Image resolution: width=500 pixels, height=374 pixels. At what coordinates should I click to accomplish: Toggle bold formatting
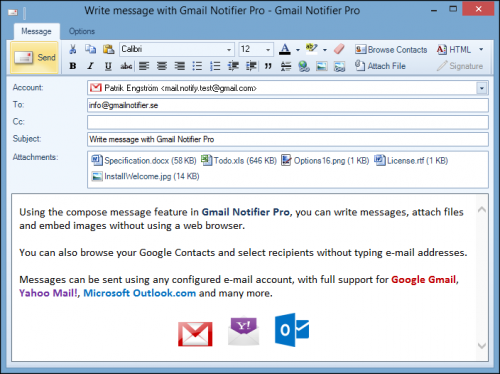[x=72, y=66]
